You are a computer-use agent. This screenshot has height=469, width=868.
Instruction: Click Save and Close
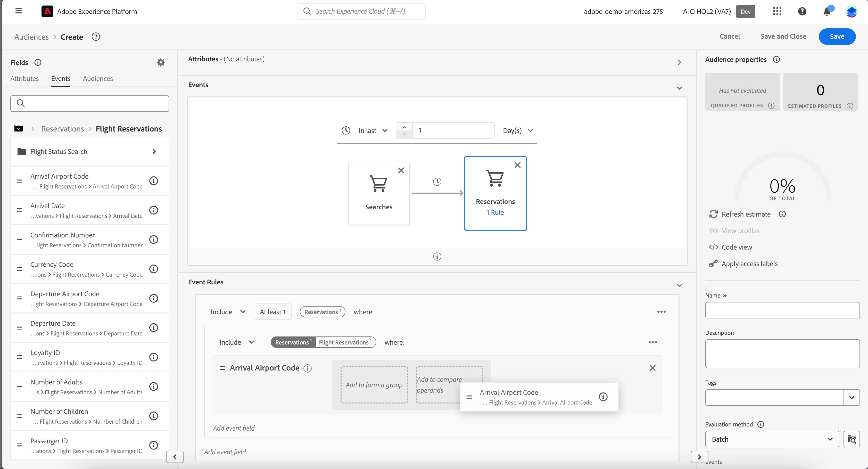click(x=783, y=36)
